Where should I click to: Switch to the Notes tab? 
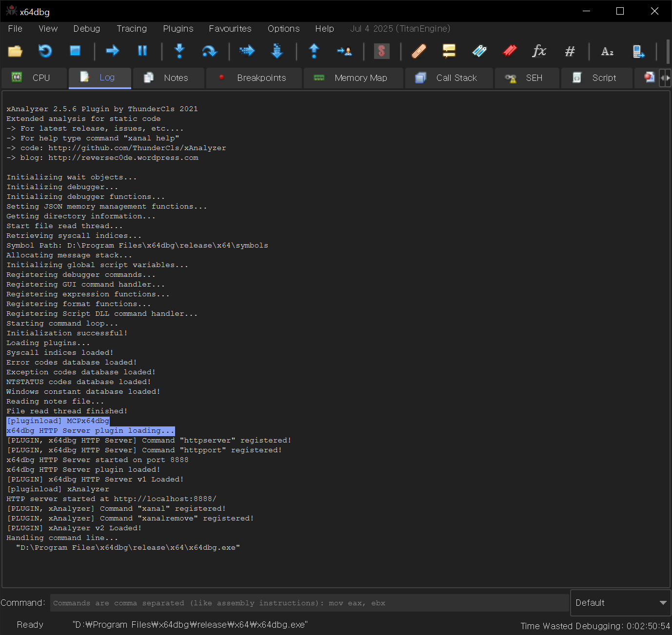coord(169,78)
